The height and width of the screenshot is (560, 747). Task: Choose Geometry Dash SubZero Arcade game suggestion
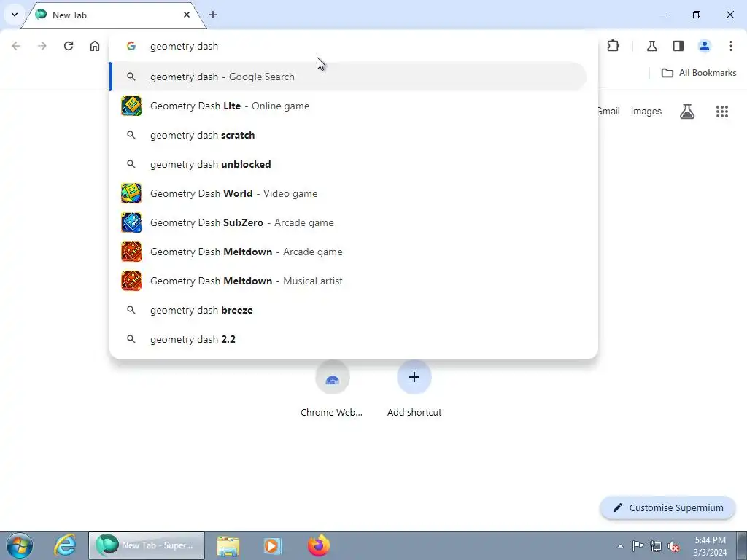(349, 222)
